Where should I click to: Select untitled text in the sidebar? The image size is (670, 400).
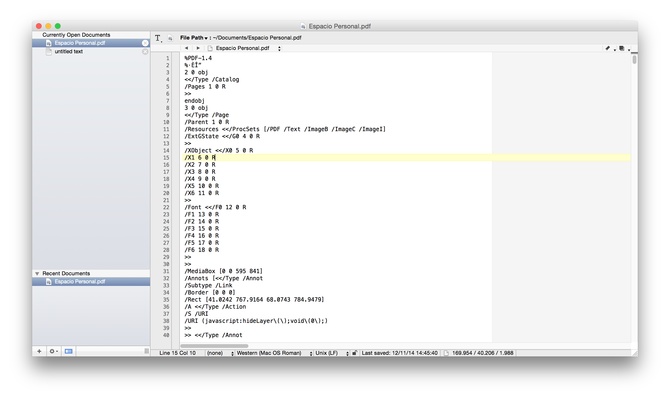point(91,52)
